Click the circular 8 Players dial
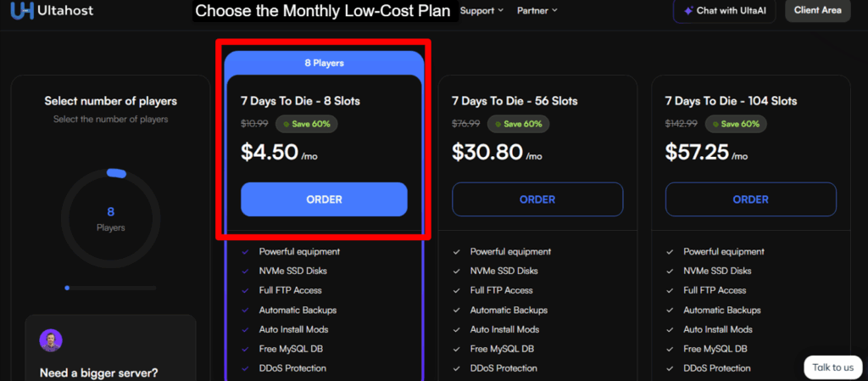 click(x=110, y=217)
